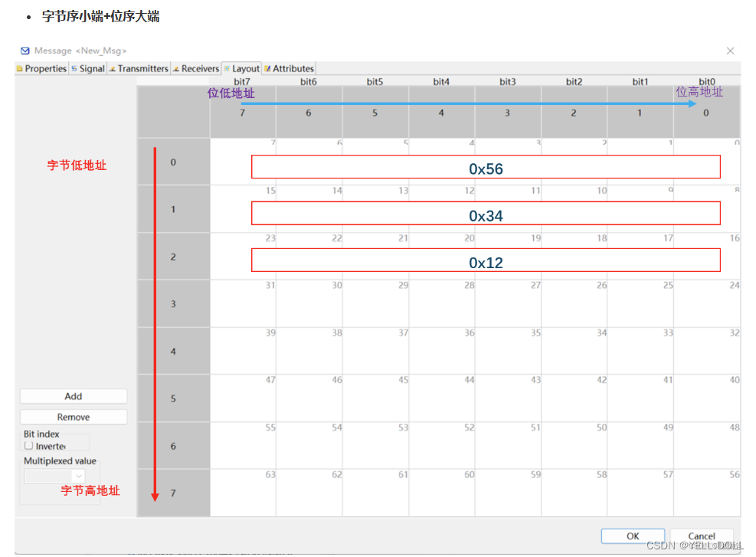Click layout cell numbered 55

pos(243,446)
